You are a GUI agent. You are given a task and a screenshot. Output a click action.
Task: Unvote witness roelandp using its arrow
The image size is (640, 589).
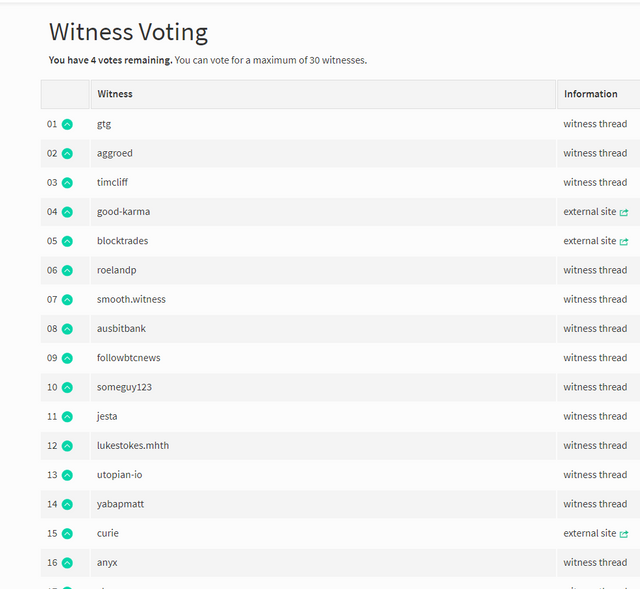coord(67,270)
